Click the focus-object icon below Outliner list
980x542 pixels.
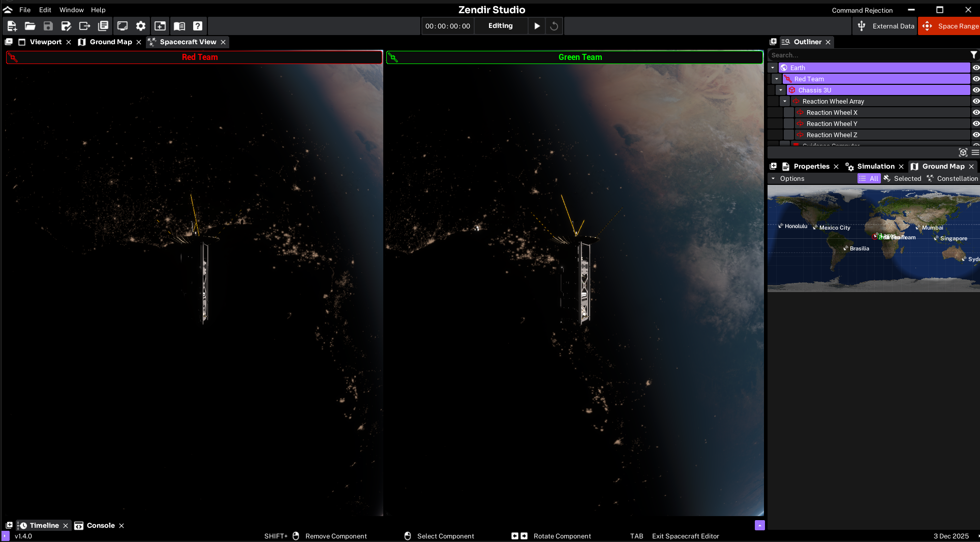tap(963, 152)
